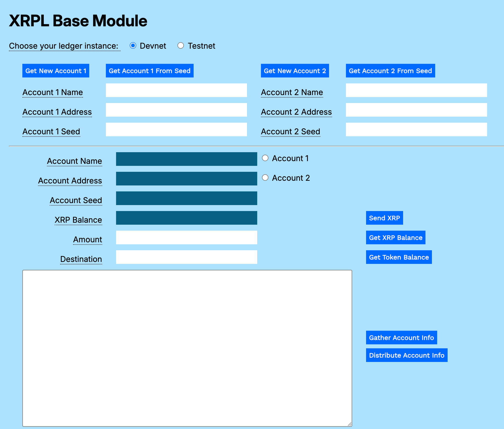Focus the Destination input field
The height and width of the screenshot is (429, 504).
click(186, 257)
